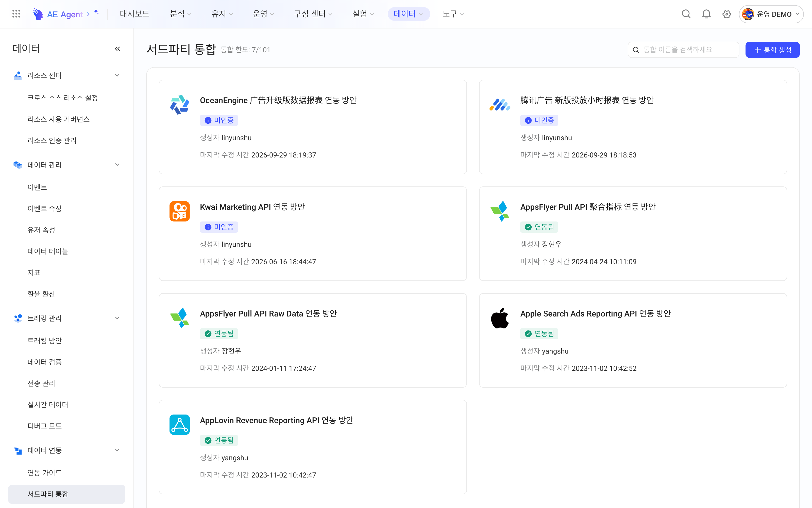Open 디버그 모드 sidebar item
Image resolution: width=812 pixels, height=508 pixels.
click(45, 426)
